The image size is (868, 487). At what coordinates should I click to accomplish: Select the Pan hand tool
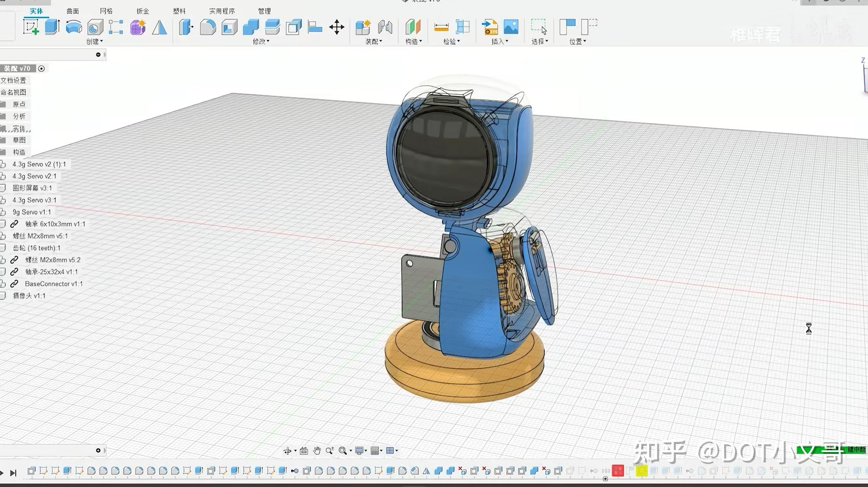click(317, 451)
